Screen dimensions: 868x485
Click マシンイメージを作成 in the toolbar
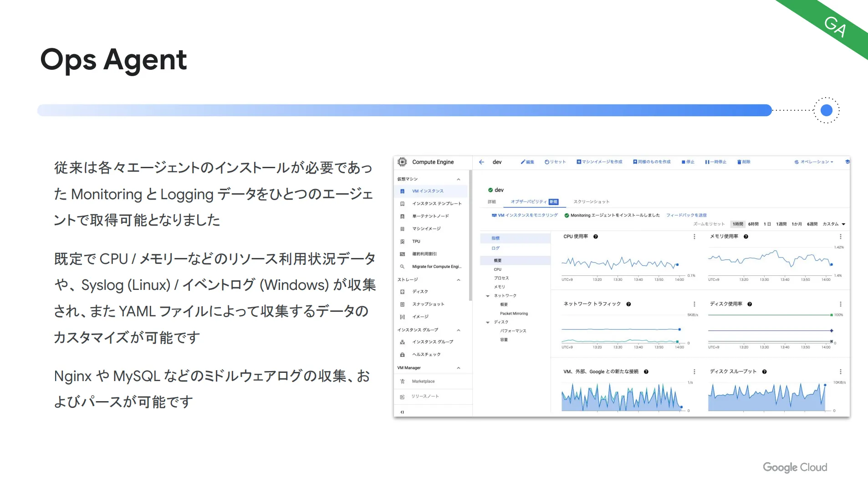pyautogui.click(x=599, y=162)
